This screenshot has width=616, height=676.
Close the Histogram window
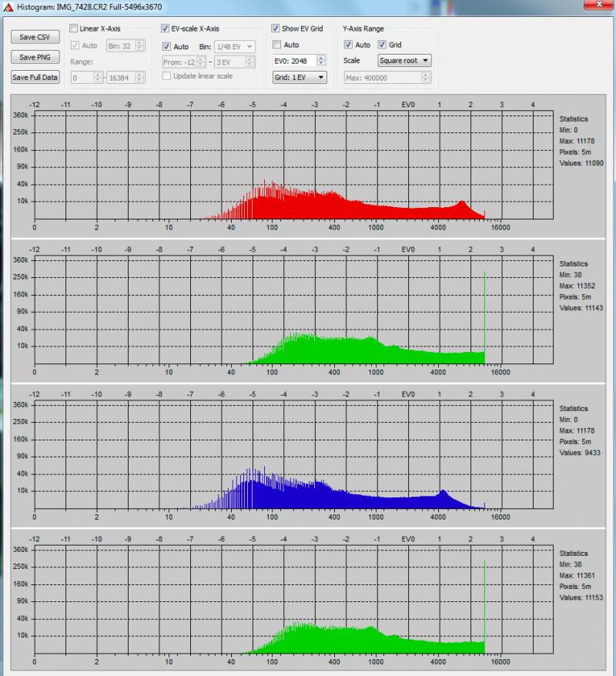coord(599,5)
